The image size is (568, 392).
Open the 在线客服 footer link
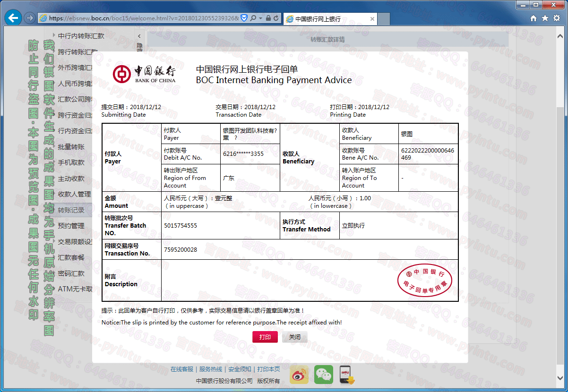182,369
